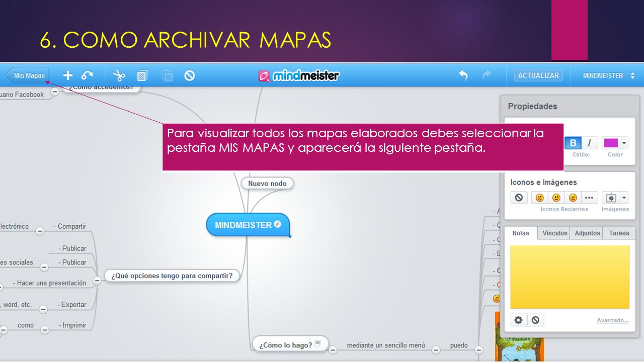Viewport: 644px width, 362px height.
Task: Click the connection arrow tool icon
Action: pos(87,75)
